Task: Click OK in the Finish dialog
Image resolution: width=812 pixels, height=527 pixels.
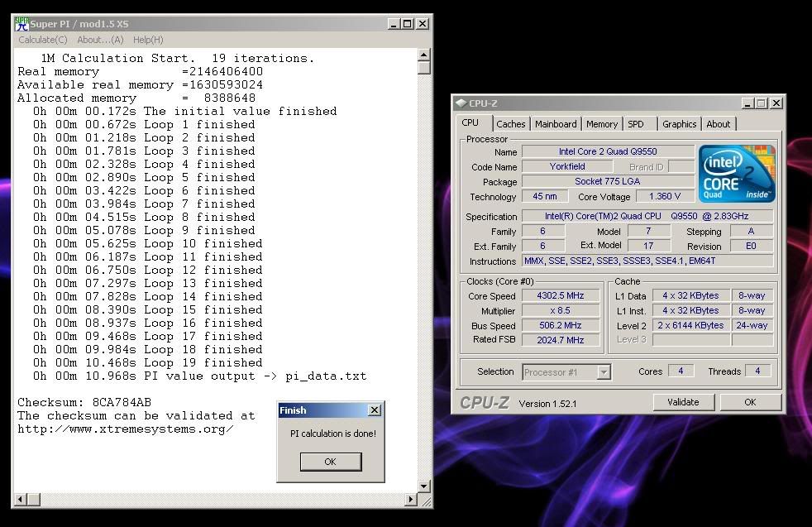Action: [331, 462]
